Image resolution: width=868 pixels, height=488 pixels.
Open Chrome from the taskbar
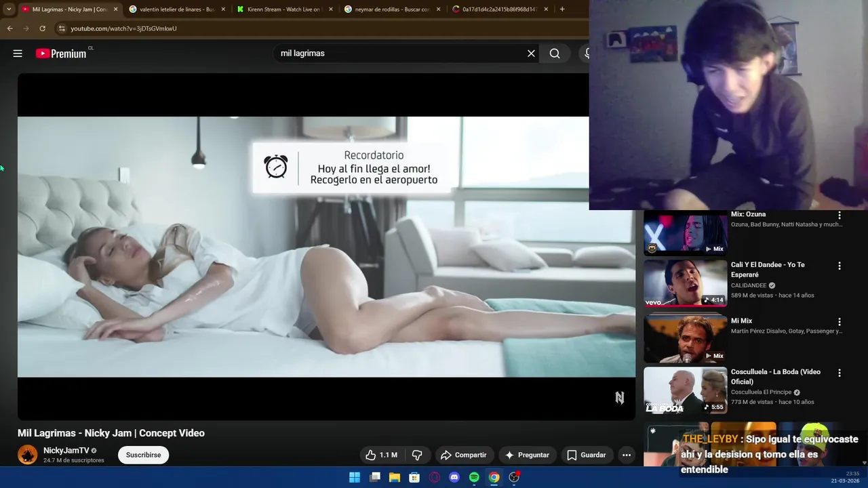(x=494, y=477)
